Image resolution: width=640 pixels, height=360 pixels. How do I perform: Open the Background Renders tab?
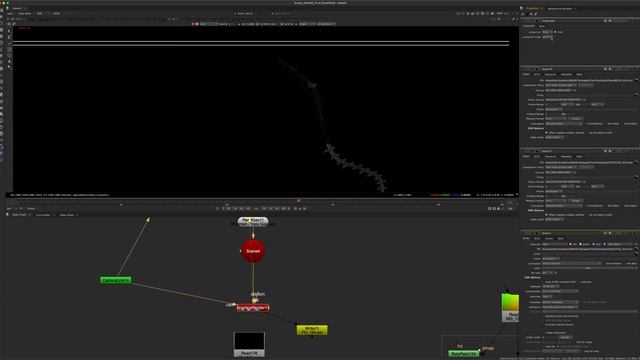(560, 9)
